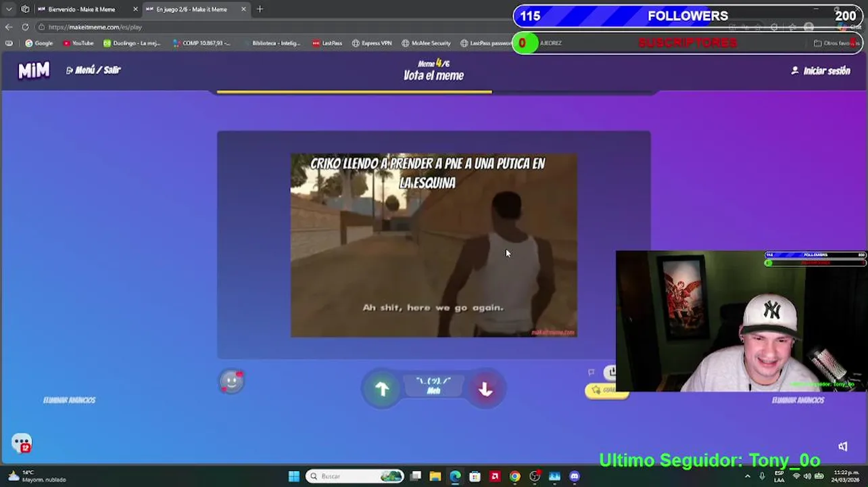Open the Duolingo bookmark
The image size is (868, 487).
(x=132, y=43)
